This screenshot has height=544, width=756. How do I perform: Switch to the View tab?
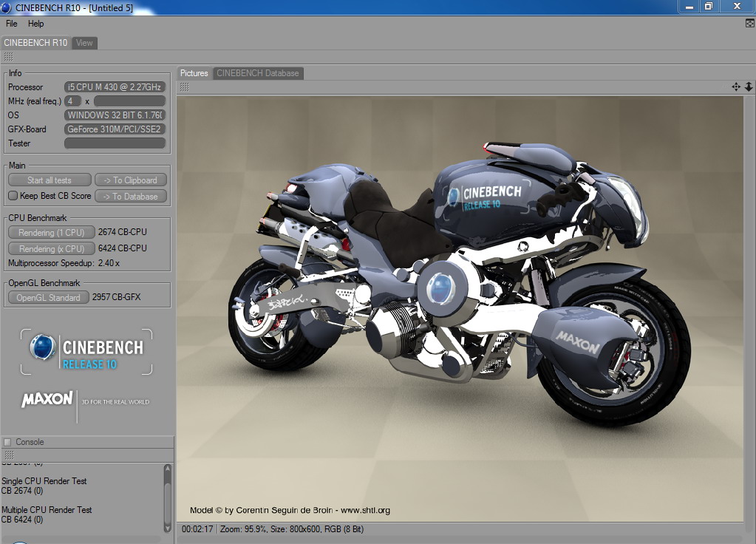pos(84,43)
